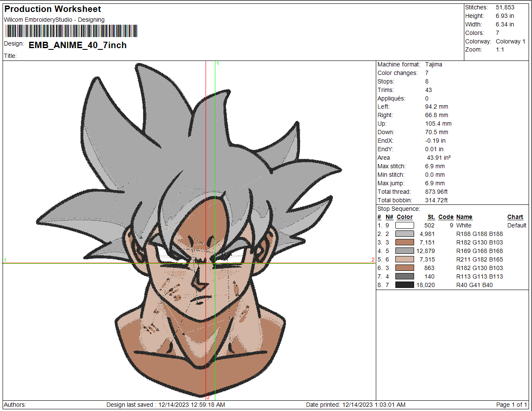This screenshot has width=532, height=411.
Task: Click the white color swatch in stop 1
Action: (x=404, y=225)
